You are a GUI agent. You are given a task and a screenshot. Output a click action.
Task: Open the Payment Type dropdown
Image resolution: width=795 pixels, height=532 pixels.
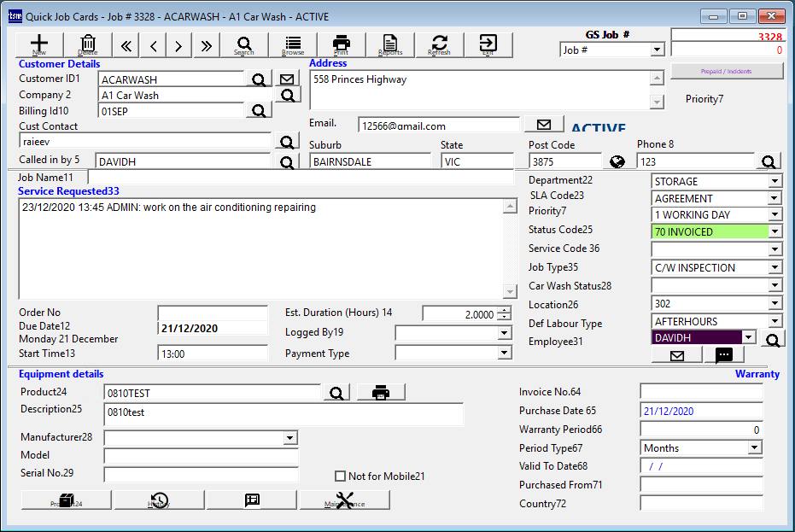pos(504,353)
